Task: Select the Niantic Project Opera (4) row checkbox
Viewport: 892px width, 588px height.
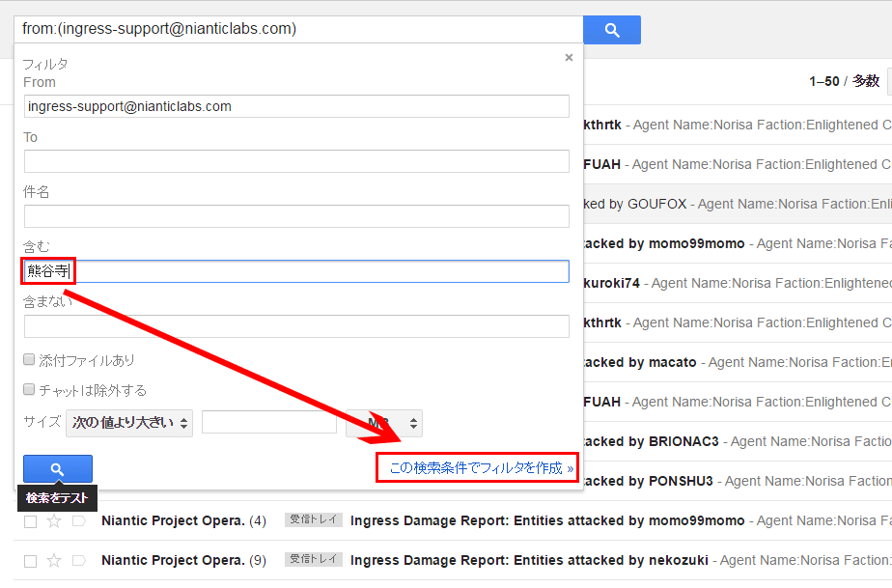Action: point(30,521)
